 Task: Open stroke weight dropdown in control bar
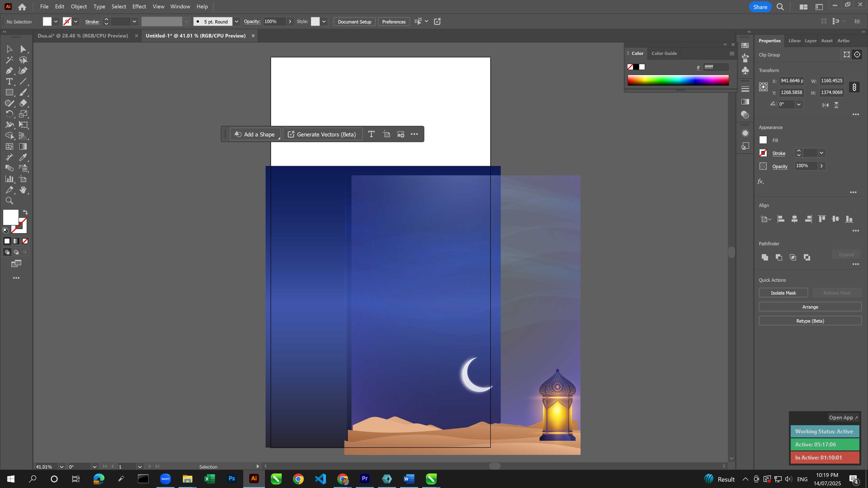134,21
